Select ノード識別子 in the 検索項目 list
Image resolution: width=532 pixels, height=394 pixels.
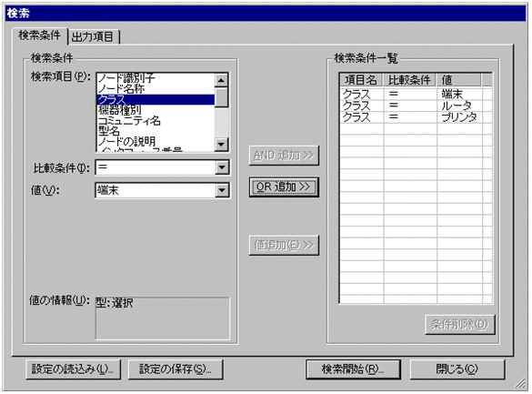[x=156, y=78]
